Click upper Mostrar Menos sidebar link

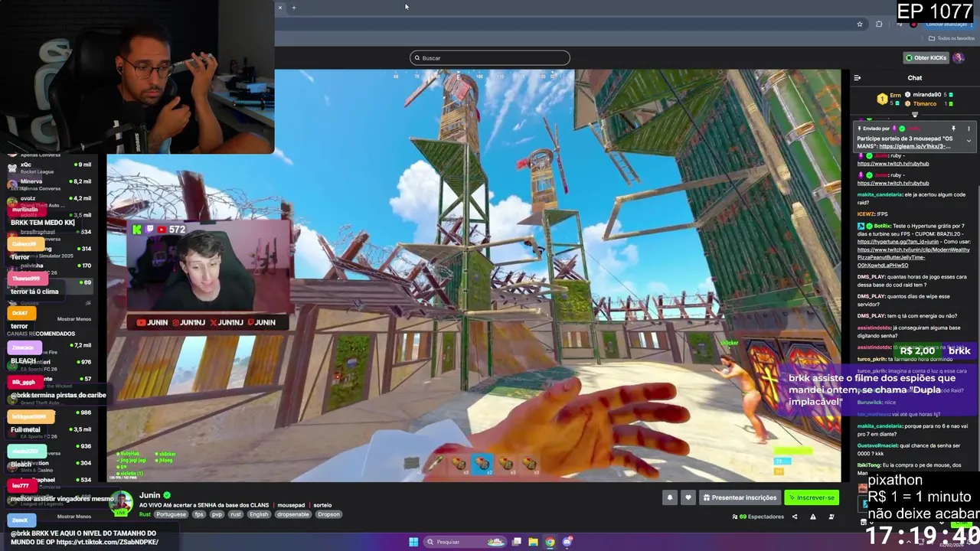click(x=73, y=319)
